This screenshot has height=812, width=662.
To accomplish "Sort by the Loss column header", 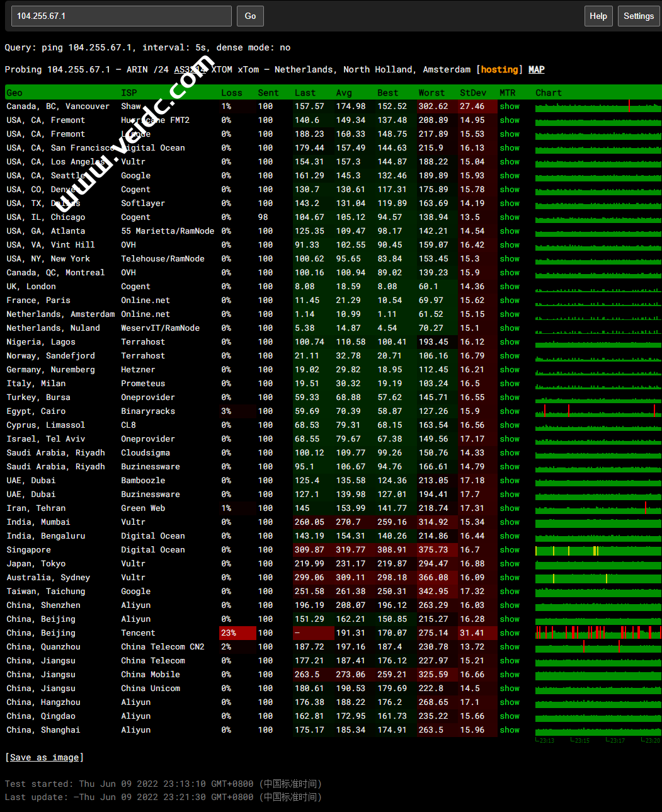I will (232, 93).
